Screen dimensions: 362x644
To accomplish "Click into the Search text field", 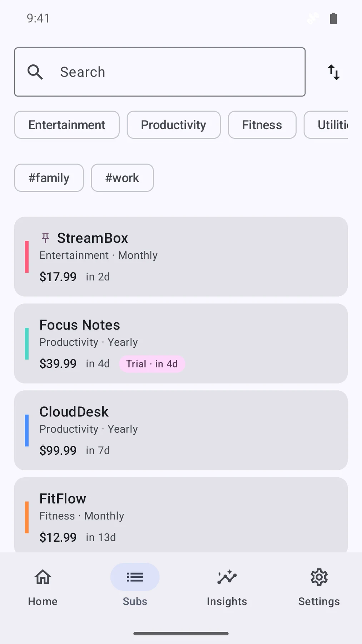I will click(160, 72).
